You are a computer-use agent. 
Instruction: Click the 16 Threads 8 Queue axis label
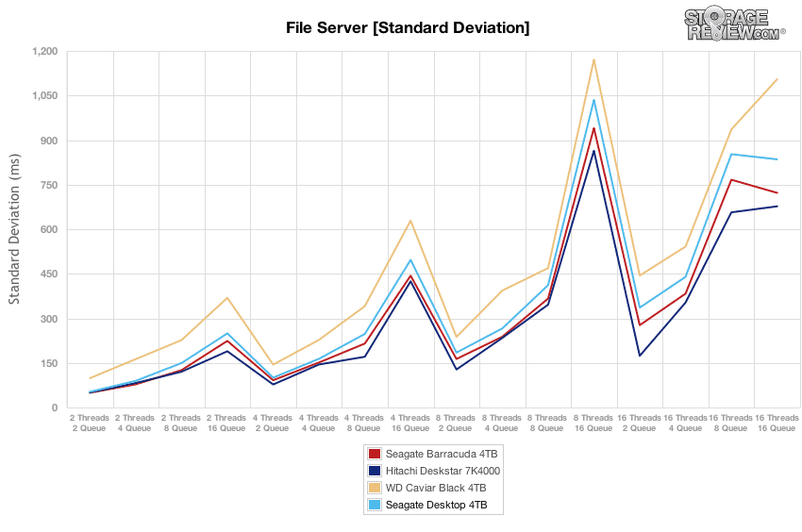tap(731, 423)
